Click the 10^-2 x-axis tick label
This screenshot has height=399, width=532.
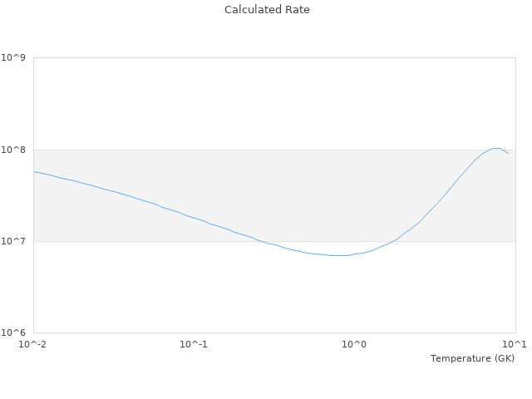[x=33, y=344]
